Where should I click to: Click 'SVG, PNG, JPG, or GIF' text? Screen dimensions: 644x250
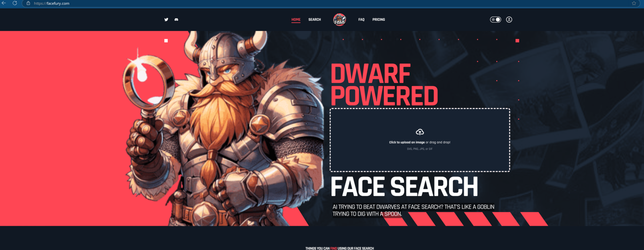(x=420, y=149)
